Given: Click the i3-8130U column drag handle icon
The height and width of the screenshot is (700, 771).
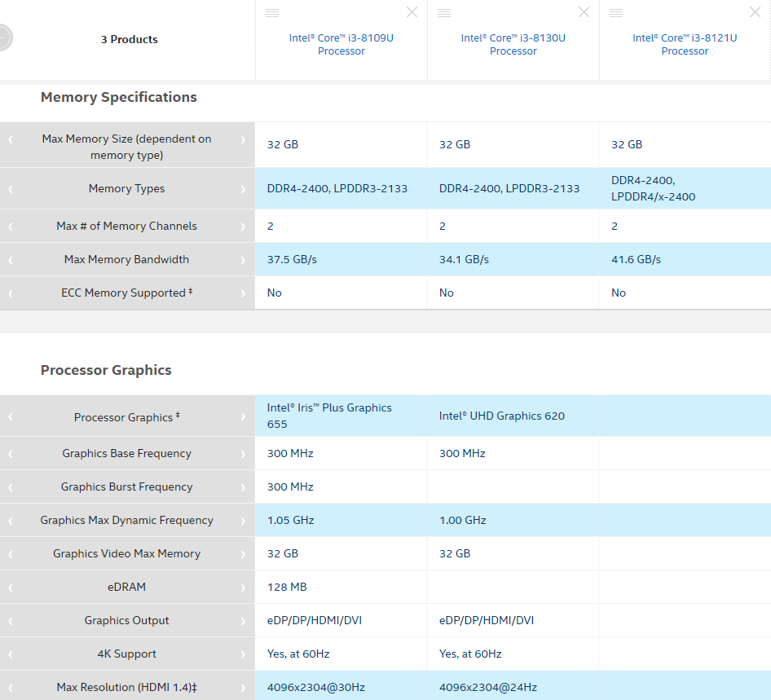Looking at the screenshot, I should [x=444, y=13].
